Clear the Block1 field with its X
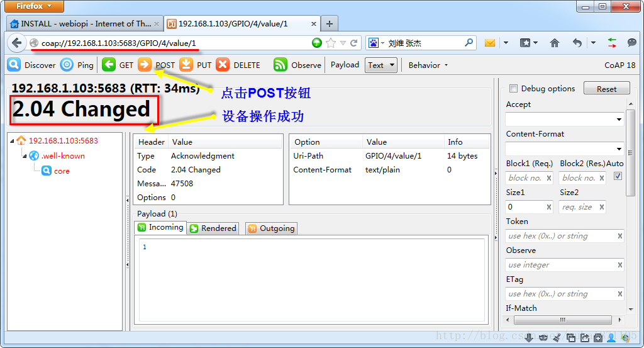Screen dimensions: 644x348 (x=548, y=178)
